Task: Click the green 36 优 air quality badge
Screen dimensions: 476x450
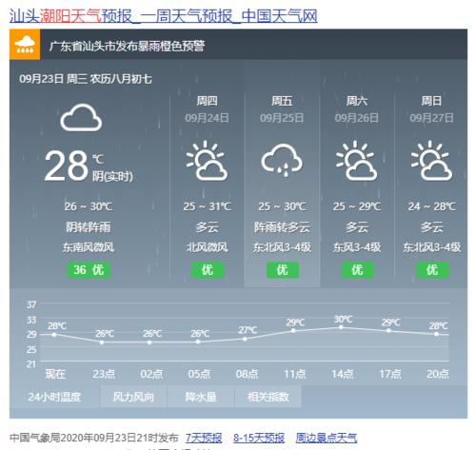Action: [x=89, y=270]
